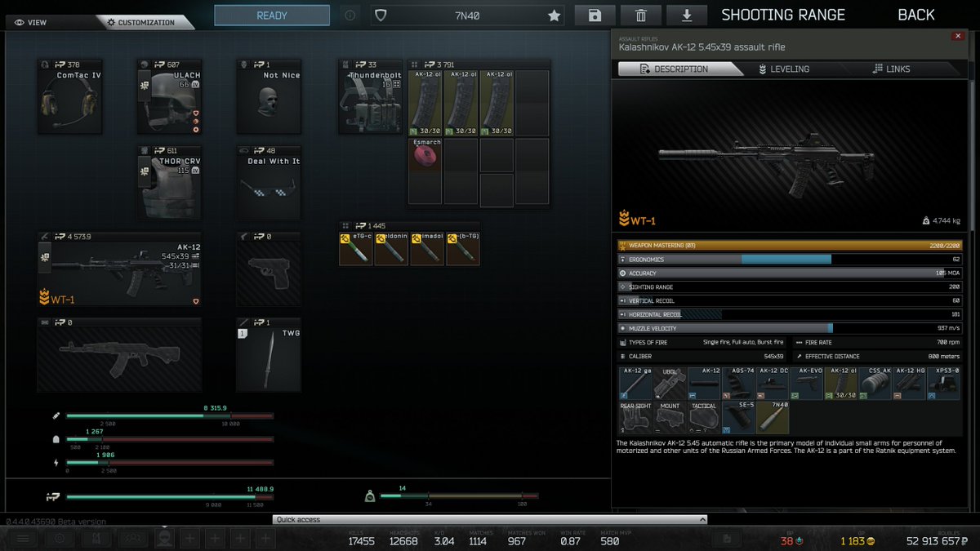Select the Not Nice face mask slot

click(x=269, y=97)
